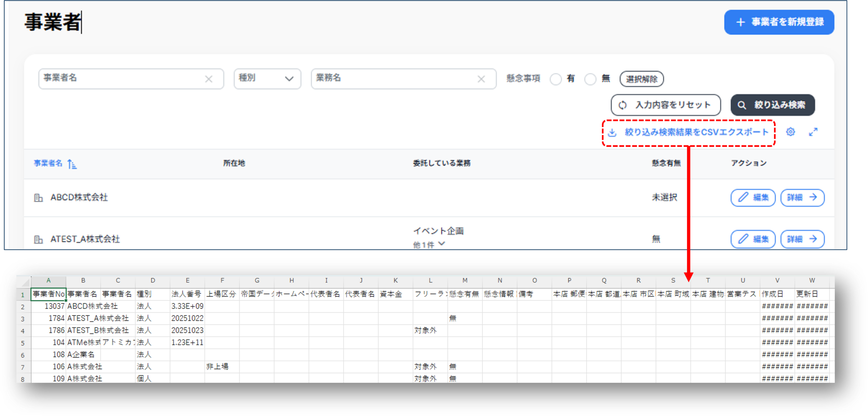Select the cell containing 13037
Image resolution: width=868 pixels, height=416 pixels.
pos(48,306)
